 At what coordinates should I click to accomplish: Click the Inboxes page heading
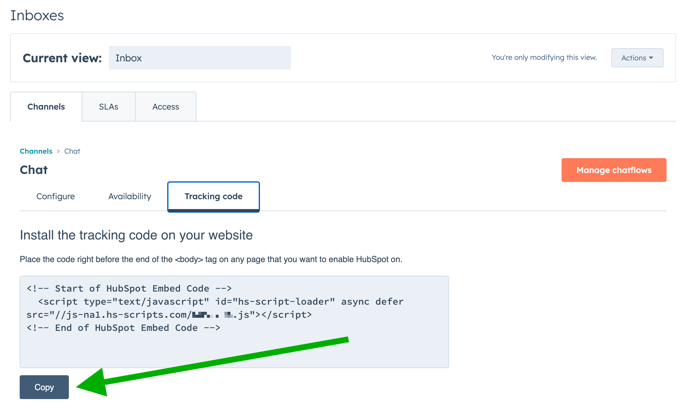(x=37, y=16)
